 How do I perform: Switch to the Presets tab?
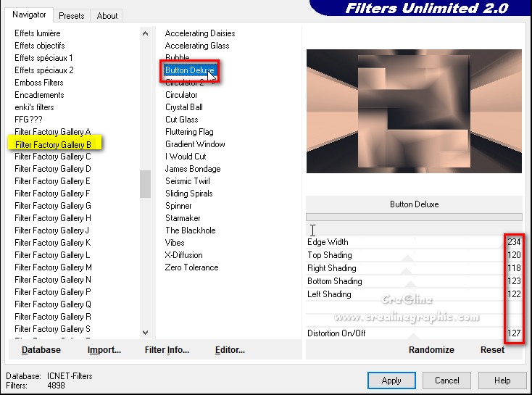[x=71, y=15]
